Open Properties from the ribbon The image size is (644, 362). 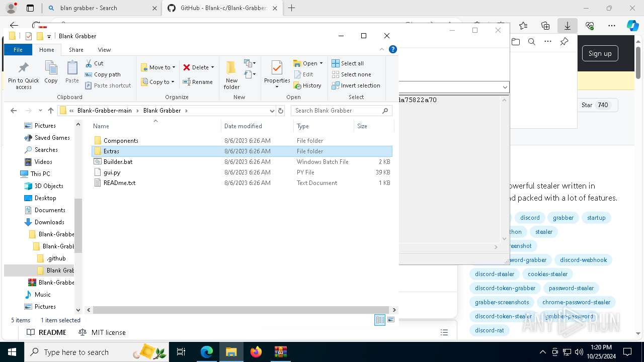(x=277, y=74)
